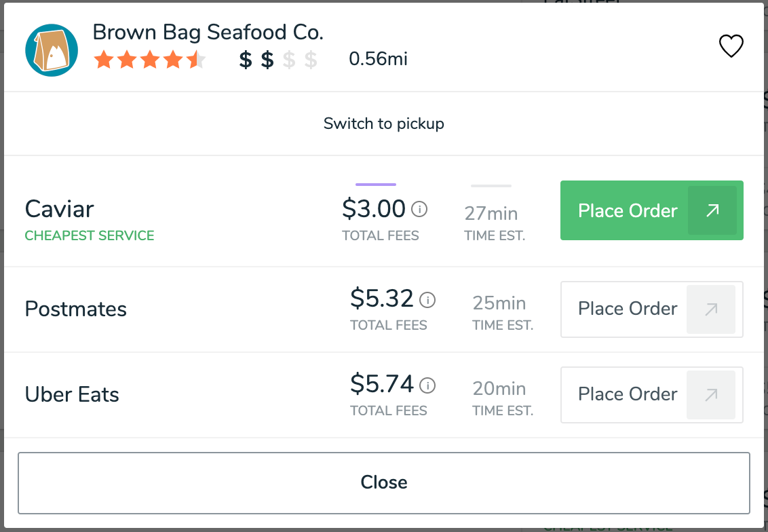768x532 pixels.
Task: Click the Caviar external link arrow icon
Action: 712,210
